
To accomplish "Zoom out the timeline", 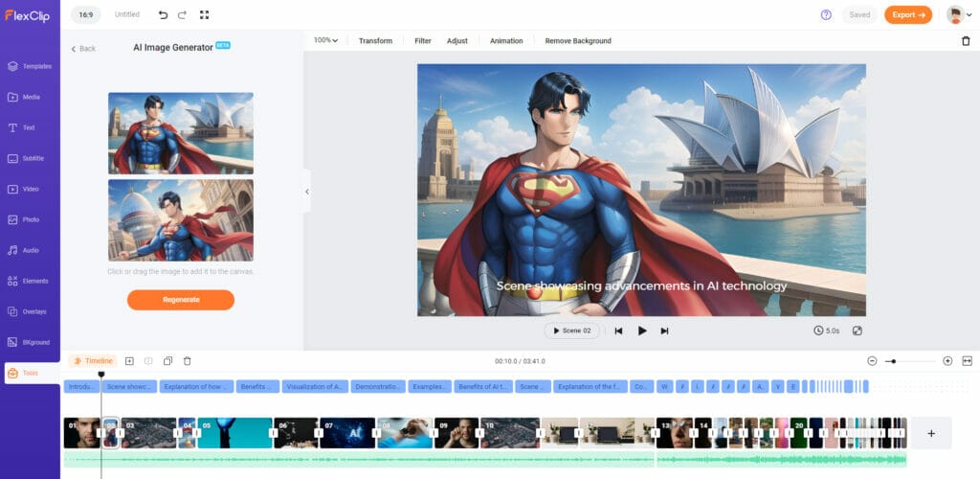I will click(872, 361).
